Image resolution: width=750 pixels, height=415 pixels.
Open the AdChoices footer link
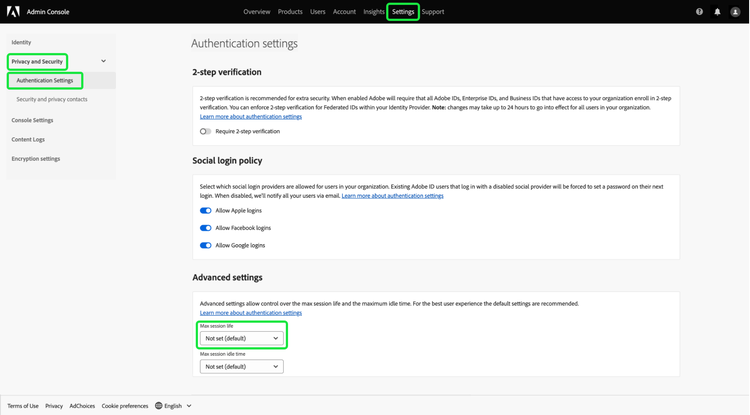point(82,406)
